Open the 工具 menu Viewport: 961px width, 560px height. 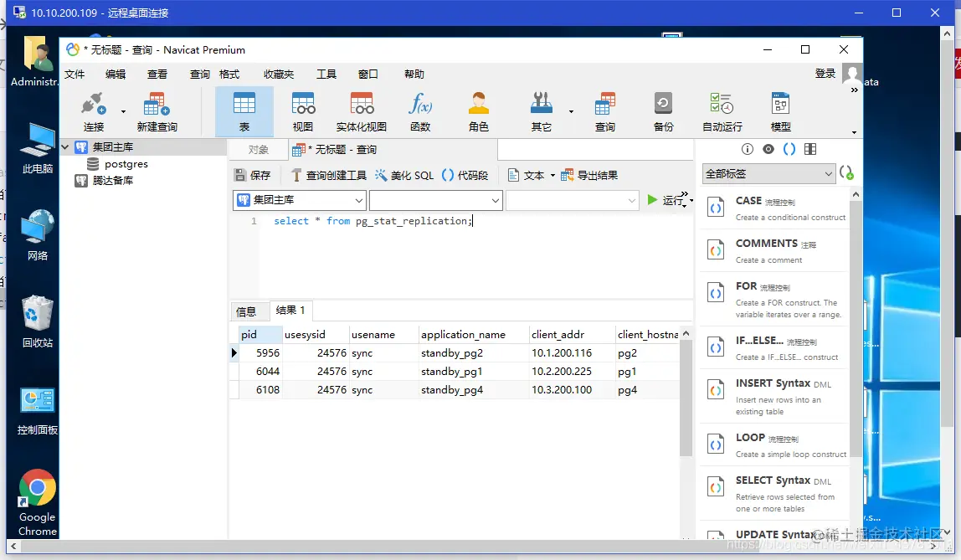[326, 74]
